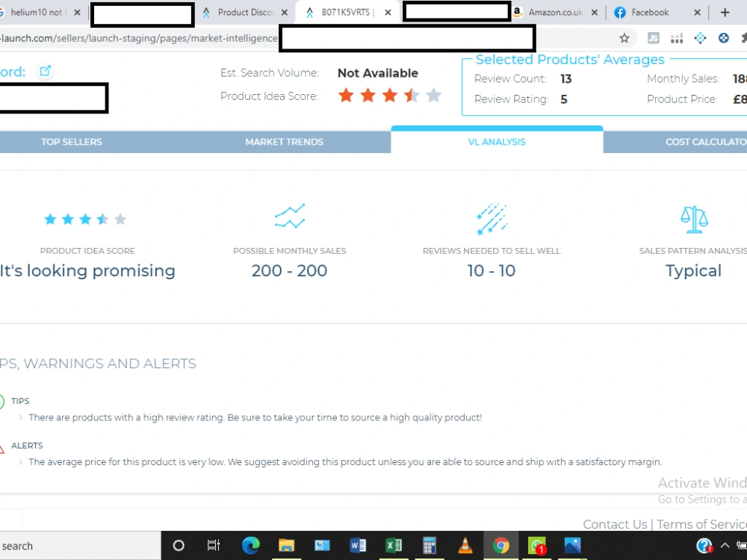Open the Calculator from the taskbar
The width and height of the screenshot is (747, 560).
pyautogui.click(x=430, y=545)
